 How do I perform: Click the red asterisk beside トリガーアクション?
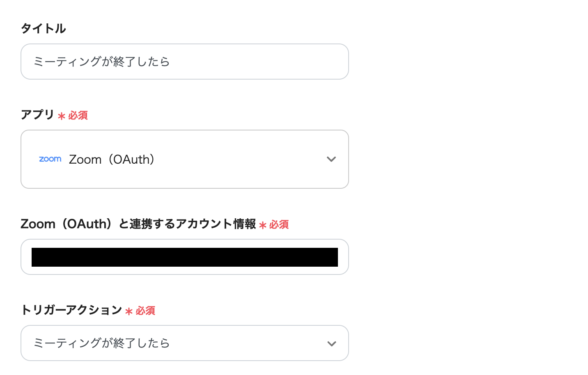click(x=129, y=311)
